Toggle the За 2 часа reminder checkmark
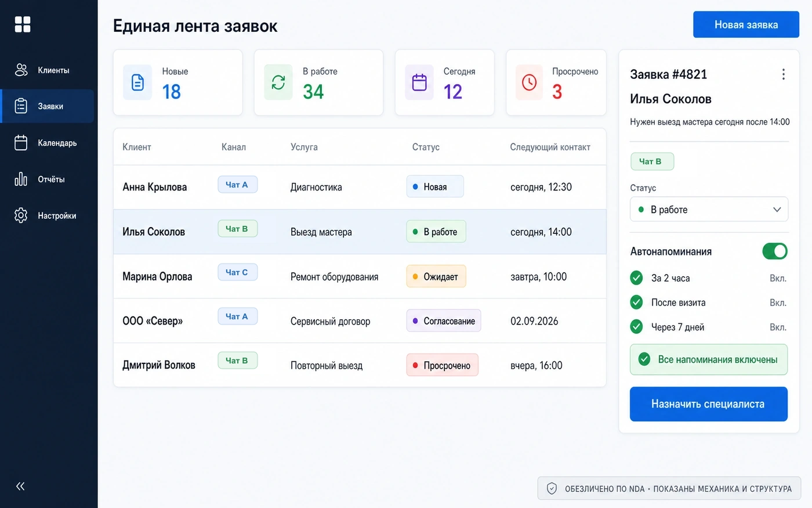 click(x=637, y=278)
